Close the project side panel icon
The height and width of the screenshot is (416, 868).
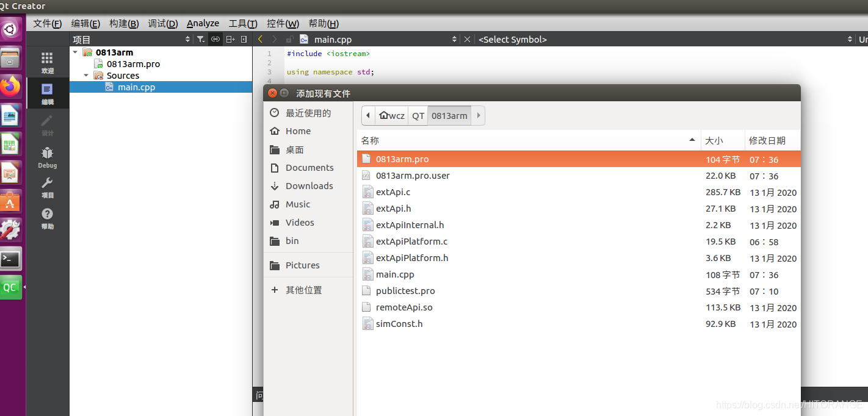tap(244, 39)
